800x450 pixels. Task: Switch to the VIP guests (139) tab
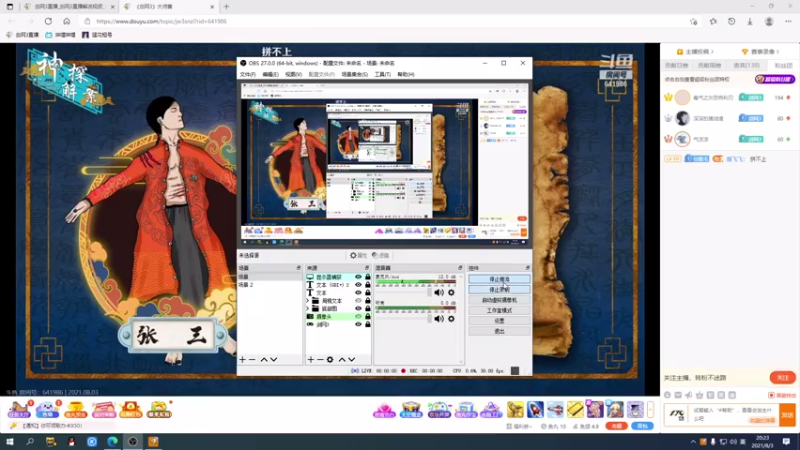pos(746,65)
